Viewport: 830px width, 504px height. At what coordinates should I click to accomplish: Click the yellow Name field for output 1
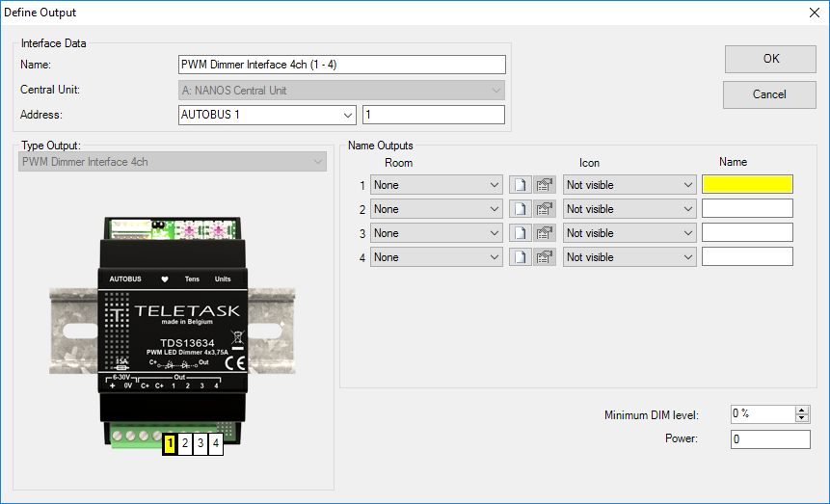747,185
